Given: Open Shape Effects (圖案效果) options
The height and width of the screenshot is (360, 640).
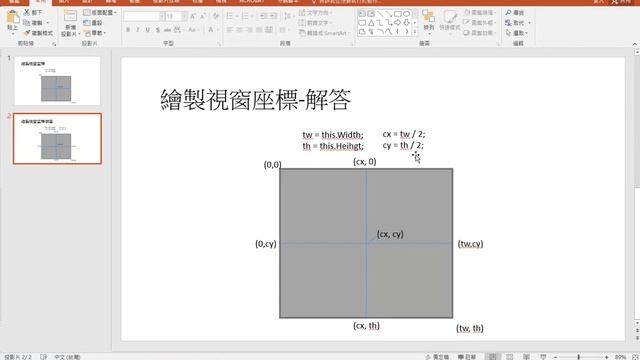Looking at the screenshot, I should click(x=480, y=33).
